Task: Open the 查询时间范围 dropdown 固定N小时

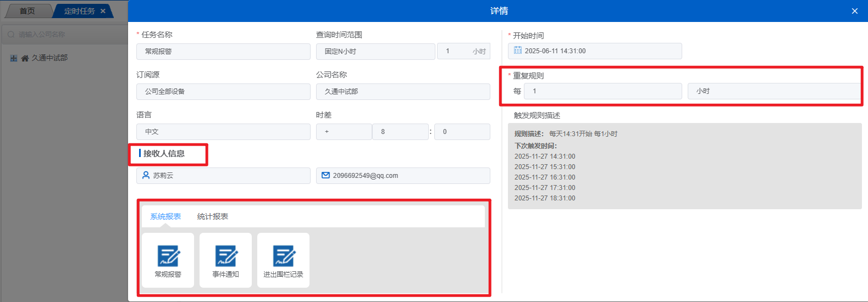Action: (375, 52)
